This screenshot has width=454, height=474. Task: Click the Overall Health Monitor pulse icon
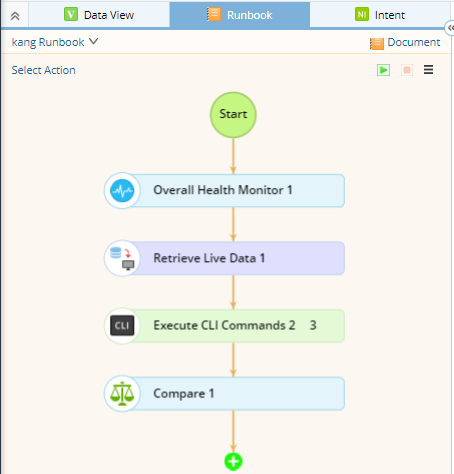(x=122, y=191)
